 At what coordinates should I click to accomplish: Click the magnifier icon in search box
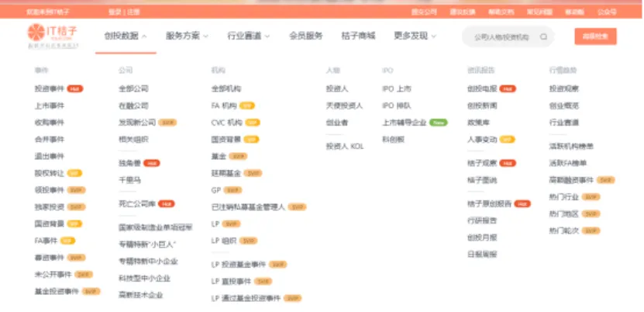543,36
